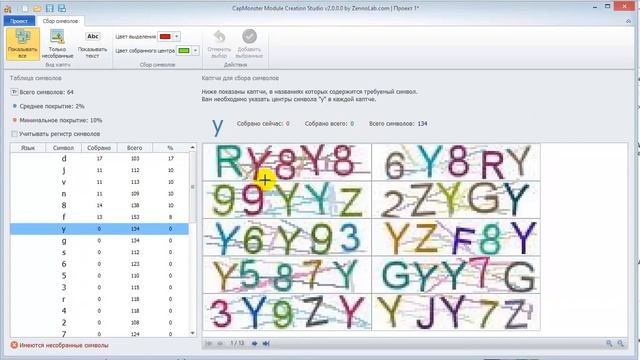Click the Всего символов: 64 label
This screenshot has width=640, height=360.
click(47, 92)
